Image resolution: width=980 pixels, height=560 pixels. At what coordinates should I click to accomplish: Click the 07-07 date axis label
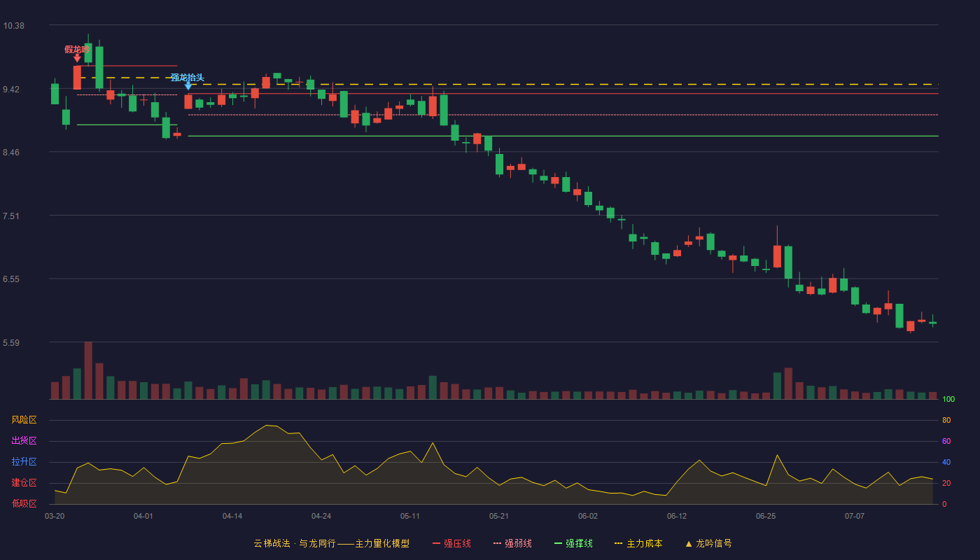(x=855, y=516)
